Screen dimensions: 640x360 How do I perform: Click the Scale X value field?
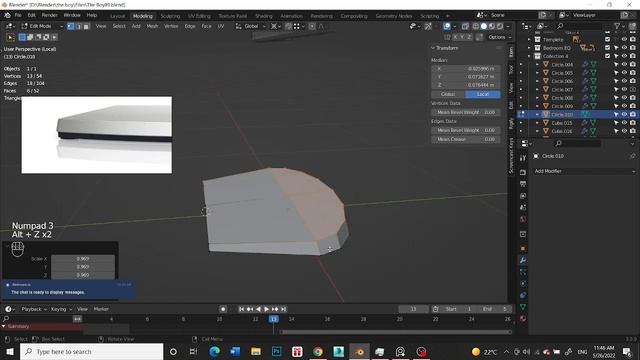click(x=83, y=259)
